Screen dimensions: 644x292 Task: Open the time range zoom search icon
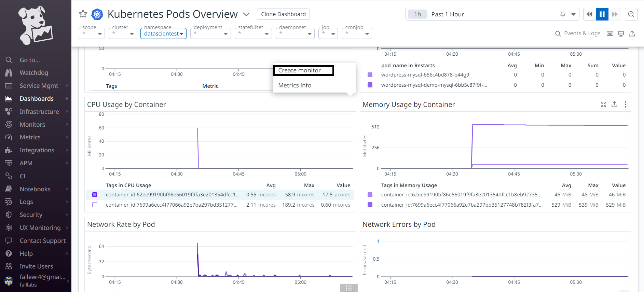point(631,14)
